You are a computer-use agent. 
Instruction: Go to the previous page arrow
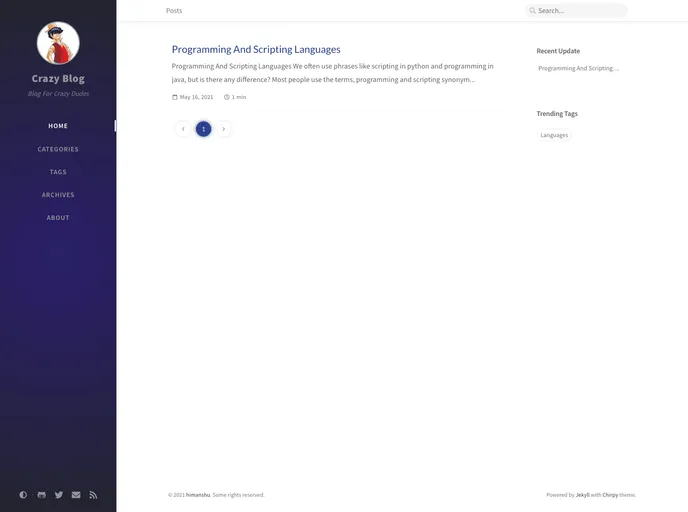[x=183, y=129]
